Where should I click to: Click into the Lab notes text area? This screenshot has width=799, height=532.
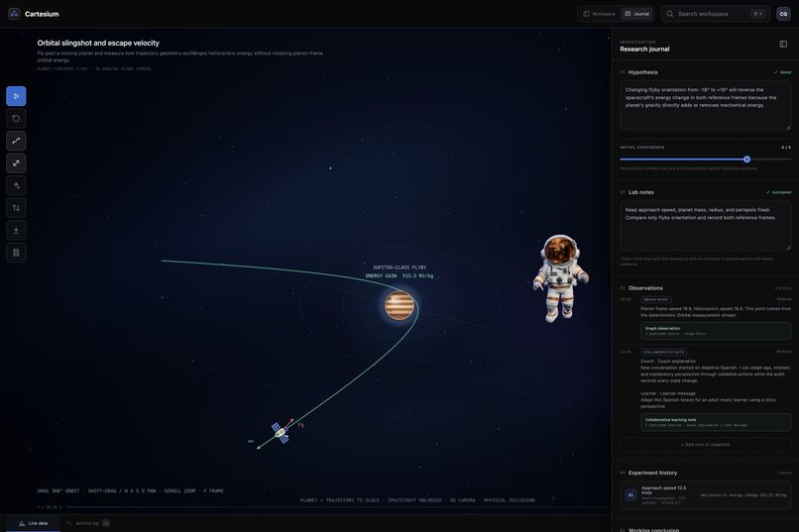(705, 225)
